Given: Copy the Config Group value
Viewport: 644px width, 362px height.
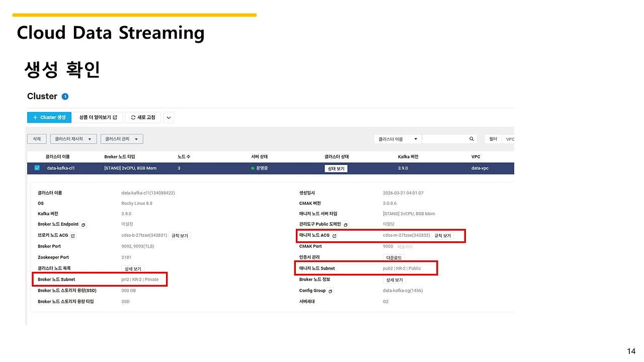Looking at the screenshot, I should pos(330,291).
